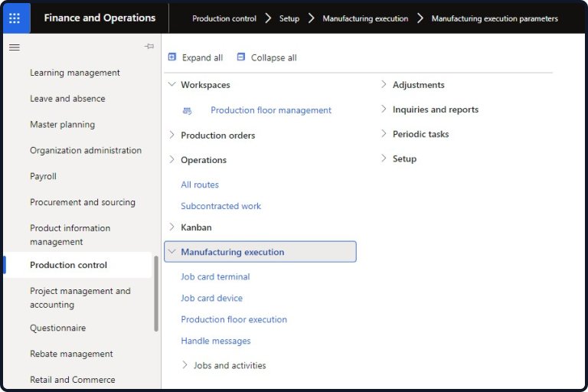Open the app launcher waffle icon
Viewport: 588px width, 392px height.
(15, 18)
